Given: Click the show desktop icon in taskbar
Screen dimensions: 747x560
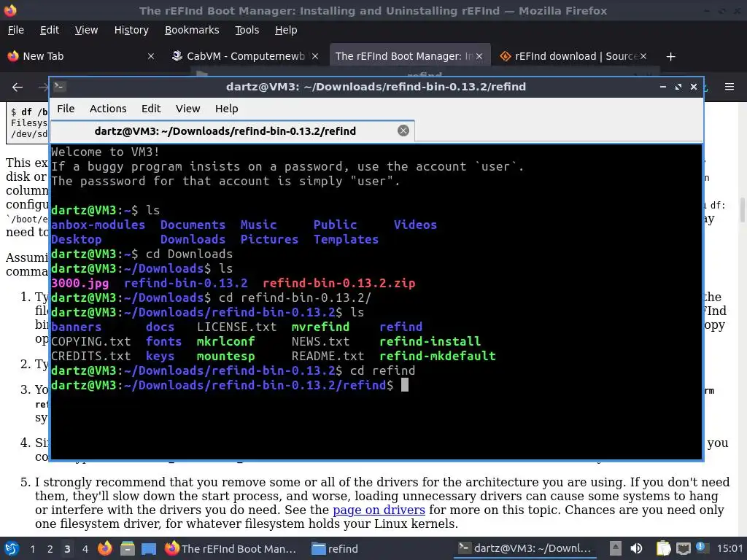Looking at the screenshot, I should coord(149,548).
